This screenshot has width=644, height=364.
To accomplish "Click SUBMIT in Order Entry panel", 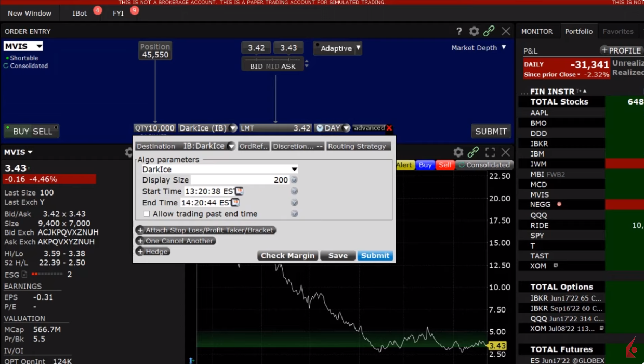I will coord(491,132).
